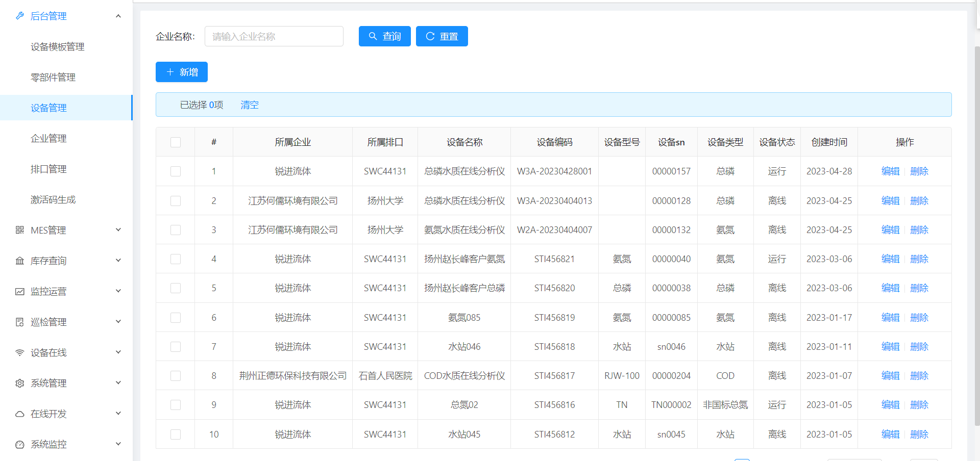
Task: Check the row 7 checkbox for 水站046
Action: [176, 347]
